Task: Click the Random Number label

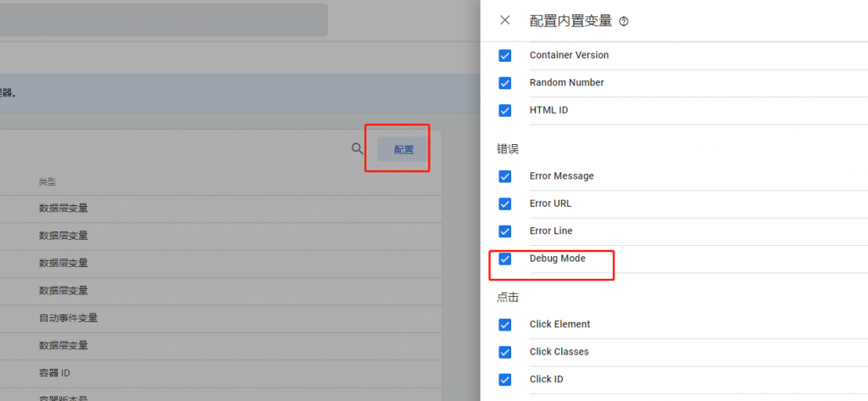Action: (x=567, y=82)
